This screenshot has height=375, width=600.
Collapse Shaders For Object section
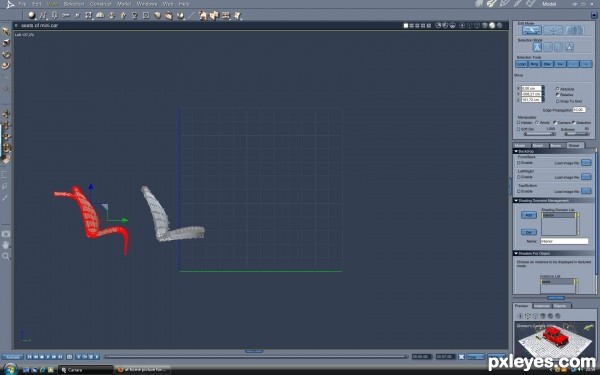tap(516, 253)
